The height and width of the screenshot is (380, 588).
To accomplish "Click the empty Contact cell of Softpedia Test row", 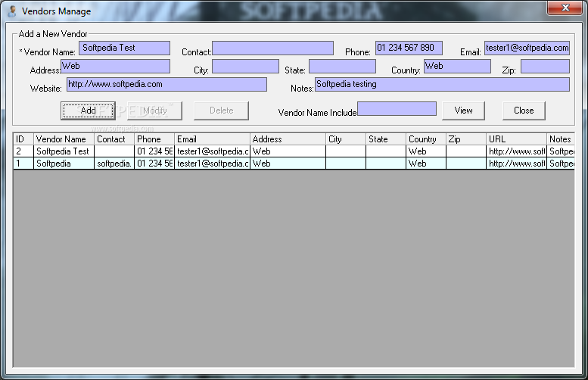I will click(x=114, y=151).
